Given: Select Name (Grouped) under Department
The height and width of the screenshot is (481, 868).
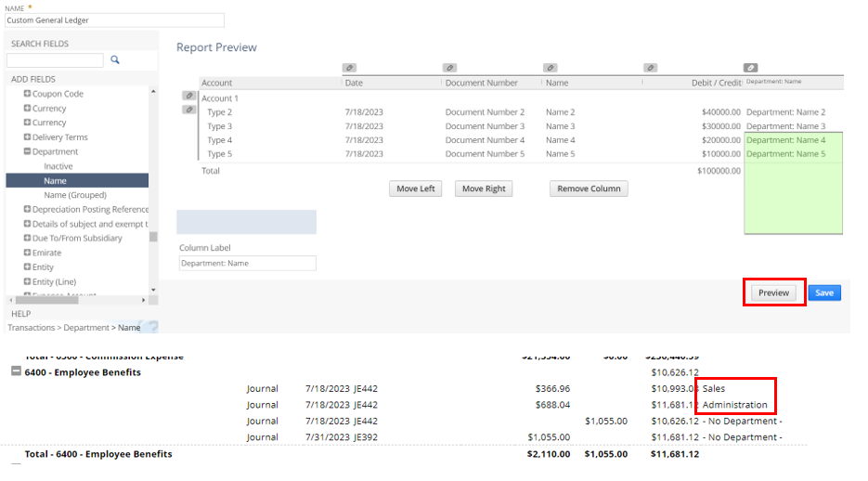Looking at the screenshot, I should tap(74, 195).
